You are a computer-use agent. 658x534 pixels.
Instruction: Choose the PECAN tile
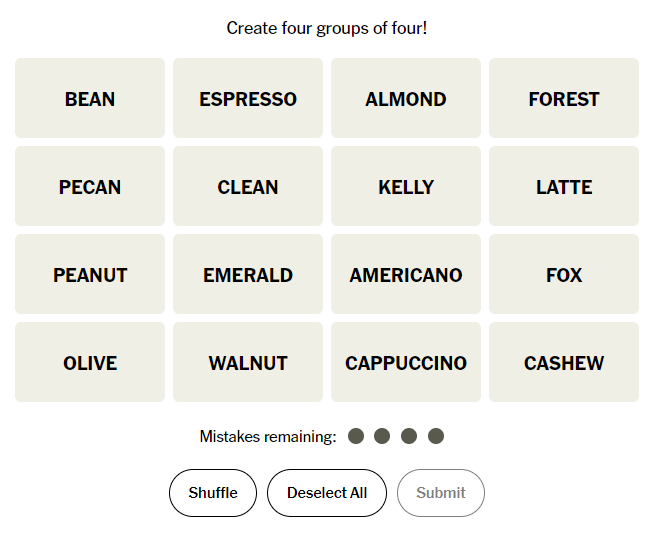pyautogui.click(x=90, y=186)
